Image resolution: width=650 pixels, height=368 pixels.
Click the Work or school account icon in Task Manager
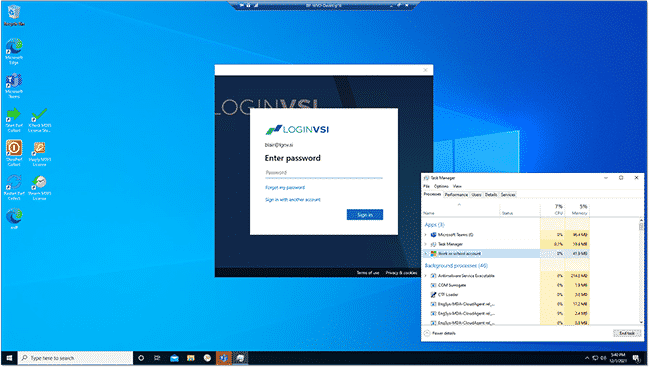pos(433,254)
